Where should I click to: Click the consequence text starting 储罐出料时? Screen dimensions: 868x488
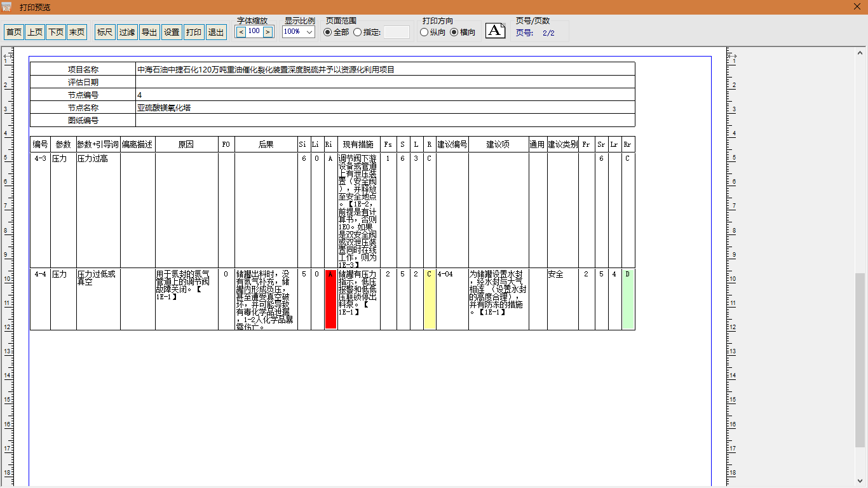click(x=266, y=301)
